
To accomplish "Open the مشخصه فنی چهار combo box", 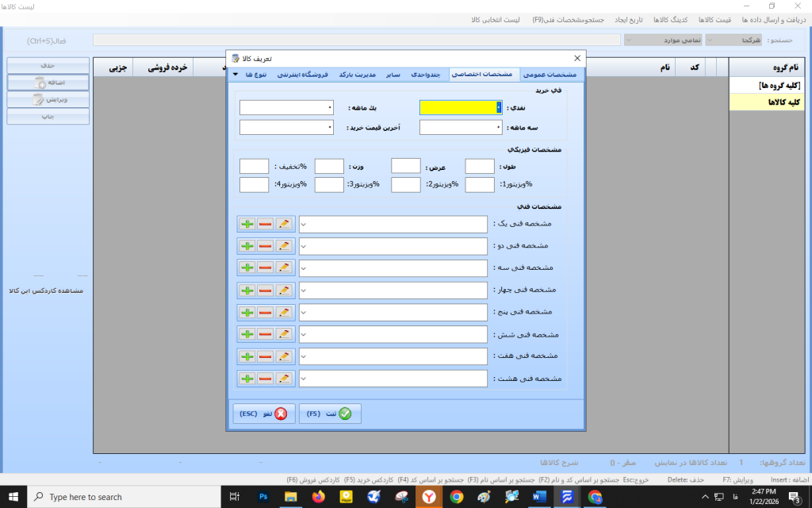I will (304, 291).
